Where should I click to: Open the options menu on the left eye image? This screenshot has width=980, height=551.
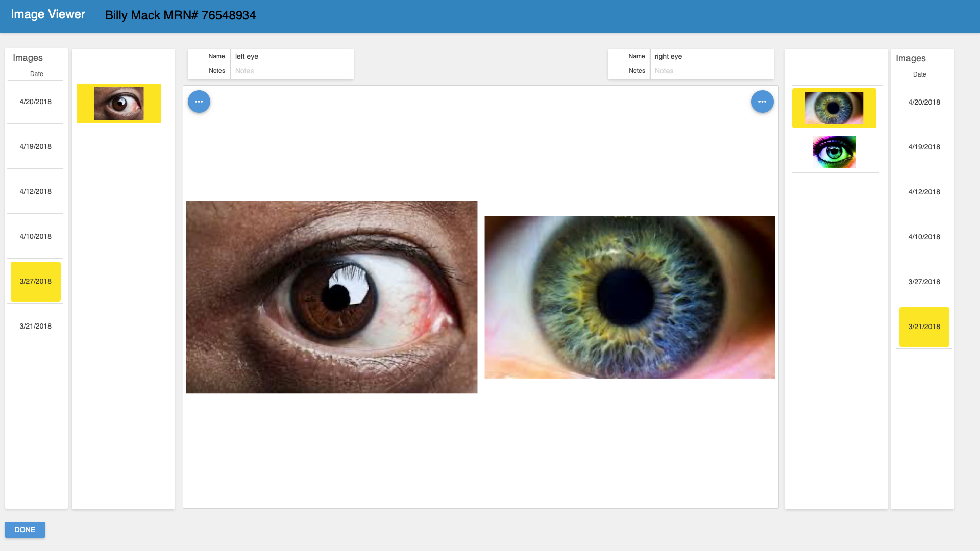(199, 102)
